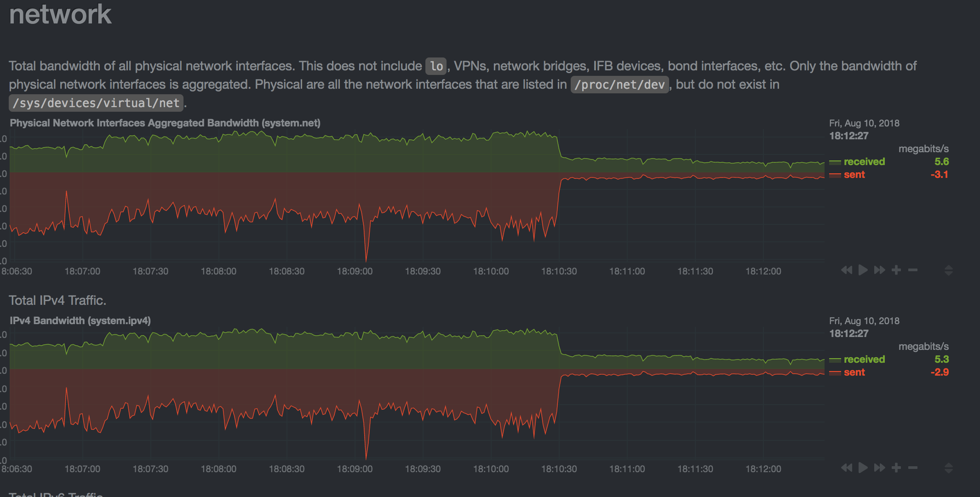Click red sent swatch in IPv4 legend

835,373
